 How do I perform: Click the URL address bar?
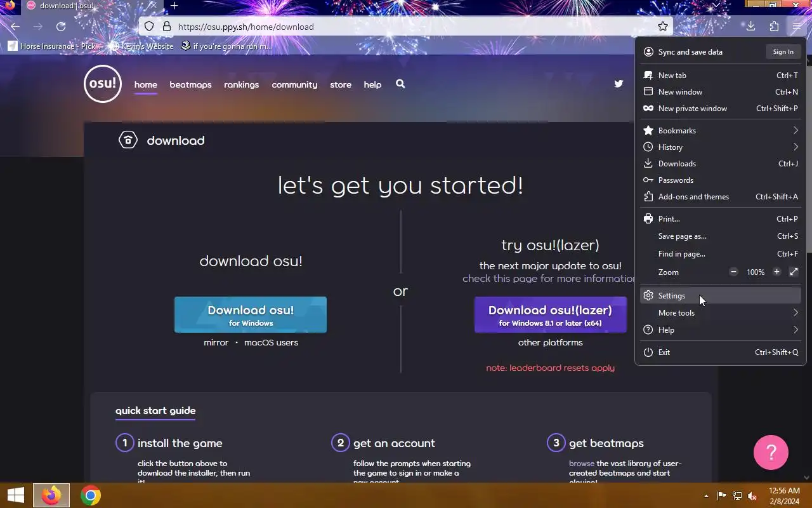406,27
